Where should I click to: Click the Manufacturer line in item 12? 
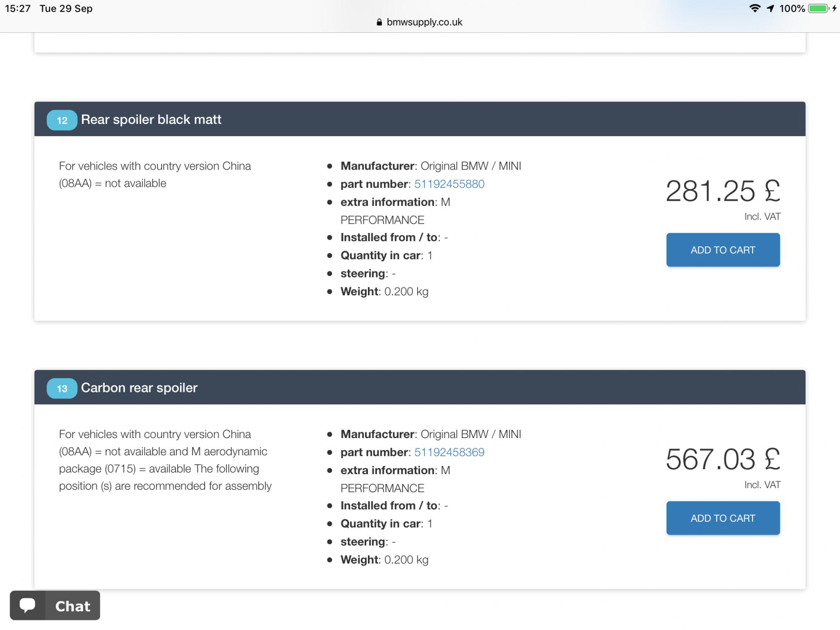430,166
